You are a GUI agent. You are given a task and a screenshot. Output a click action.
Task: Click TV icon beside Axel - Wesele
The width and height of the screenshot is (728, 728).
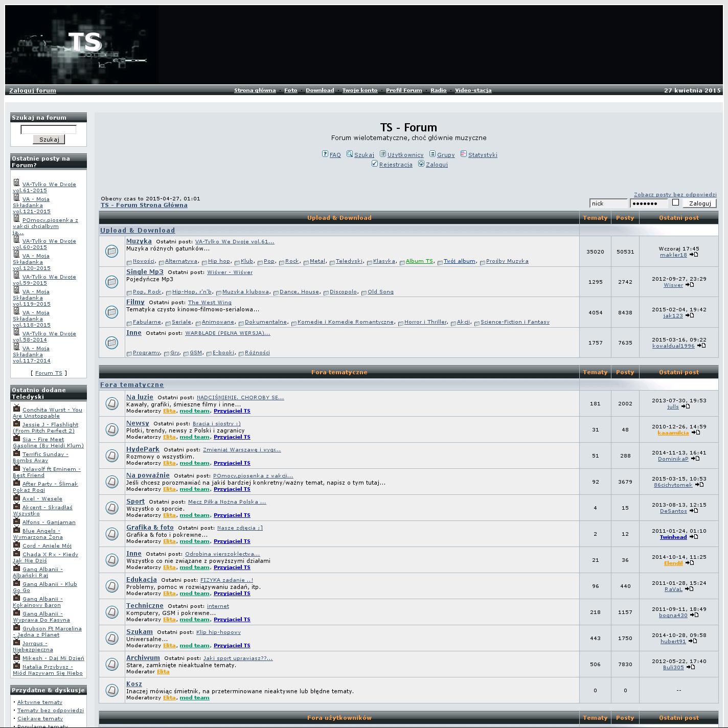[x=16, y=497]
